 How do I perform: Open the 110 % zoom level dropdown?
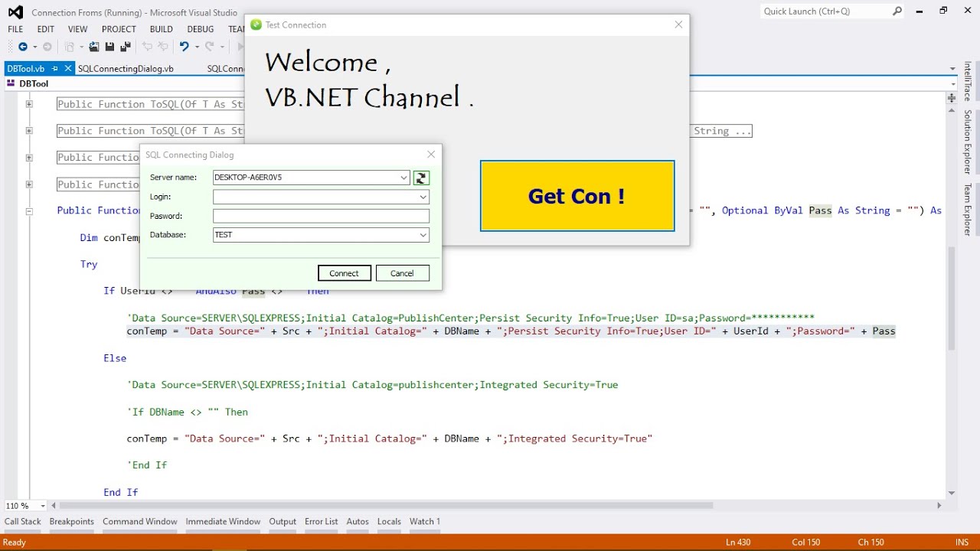click(41, 506)
